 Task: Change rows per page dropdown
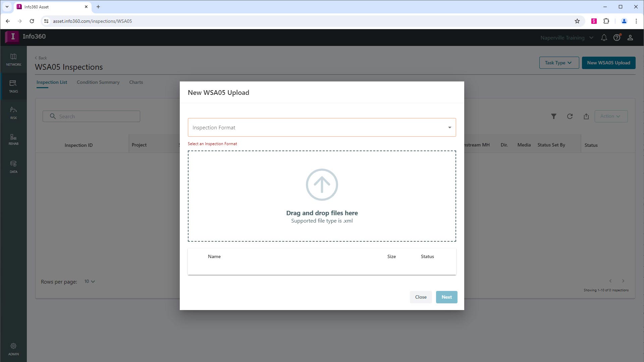[90, 282]
